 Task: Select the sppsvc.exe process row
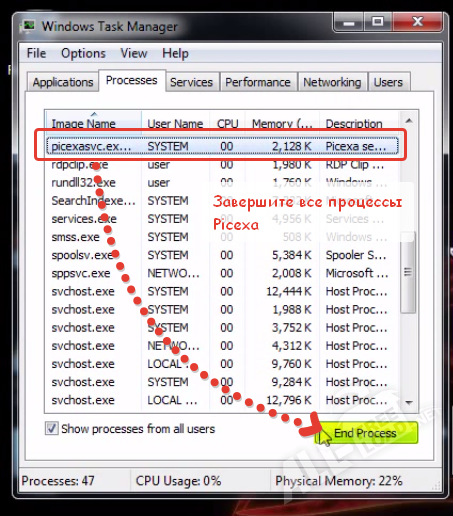(x=222, y=273)
